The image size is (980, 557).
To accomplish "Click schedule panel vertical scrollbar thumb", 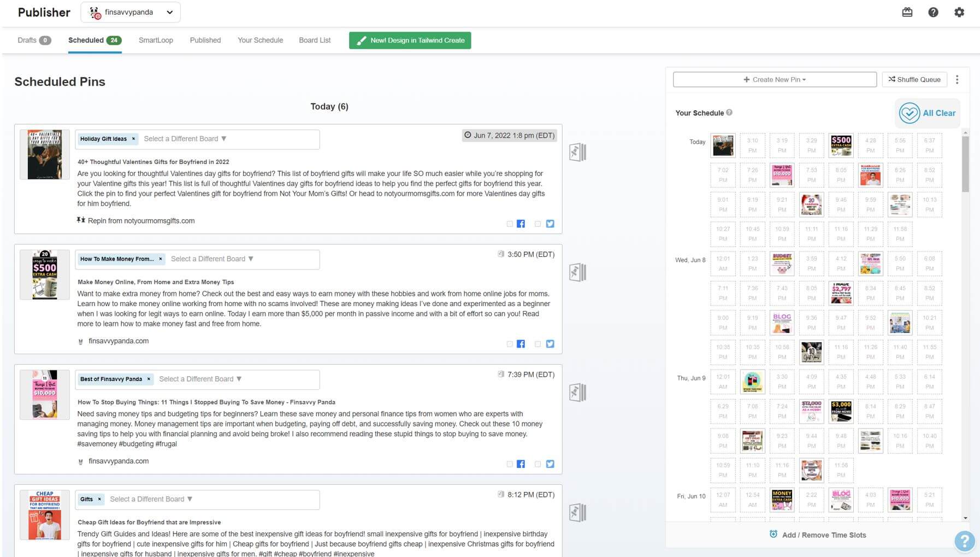I will [x=965, y=164].
